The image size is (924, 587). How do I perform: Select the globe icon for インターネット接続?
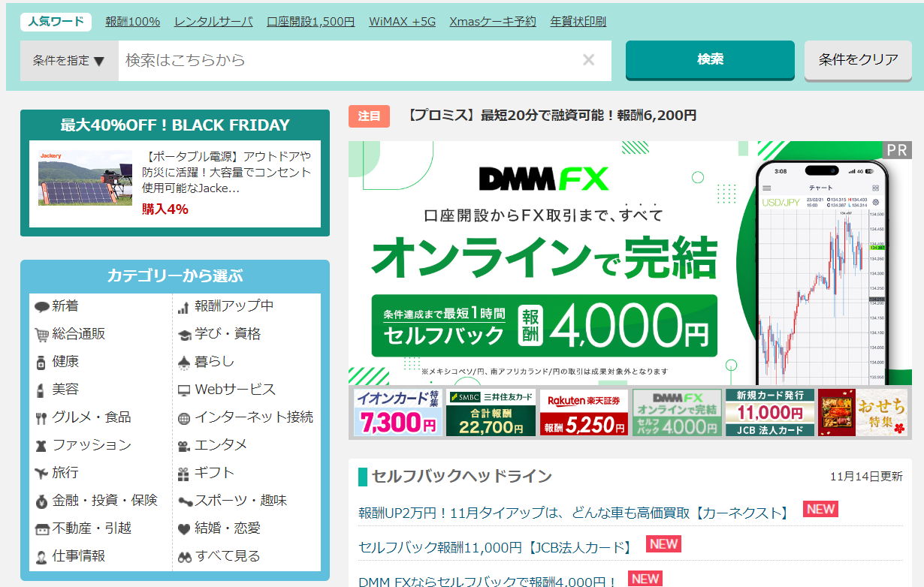point(184,418)
